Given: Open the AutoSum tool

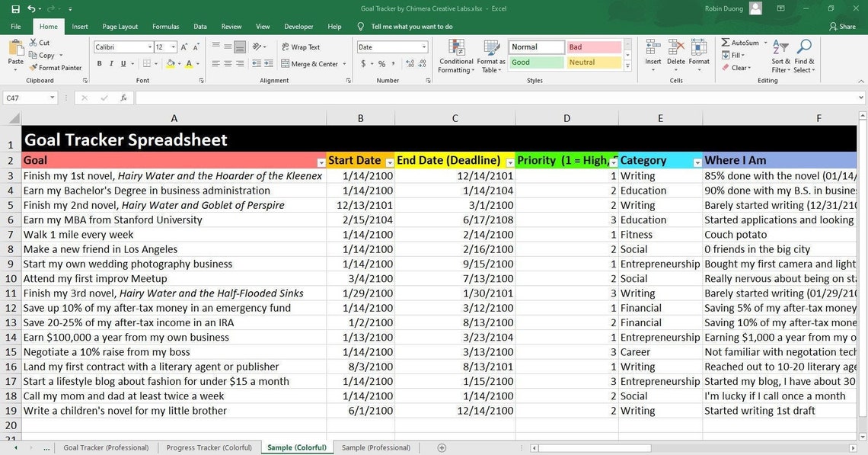Looking at the screenshot, I should click(740, 43).
